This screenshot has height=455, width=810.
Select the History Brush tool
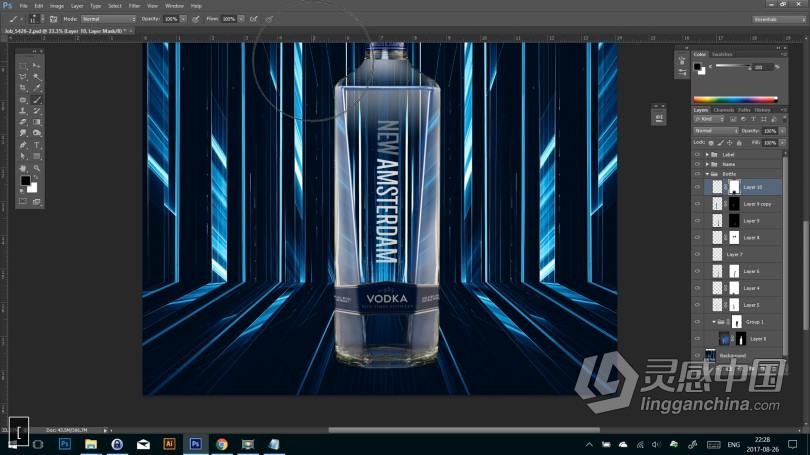(36, 111)
